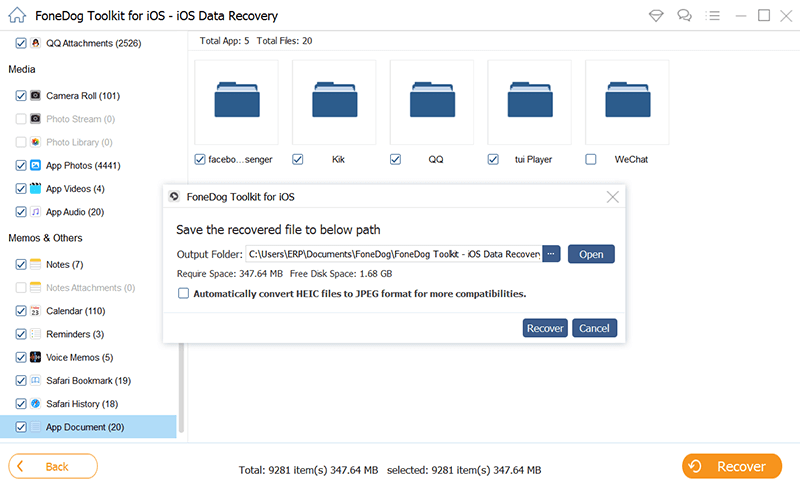
Task: Open the hamburger menu list icon
Action: [x=712, y=16]
